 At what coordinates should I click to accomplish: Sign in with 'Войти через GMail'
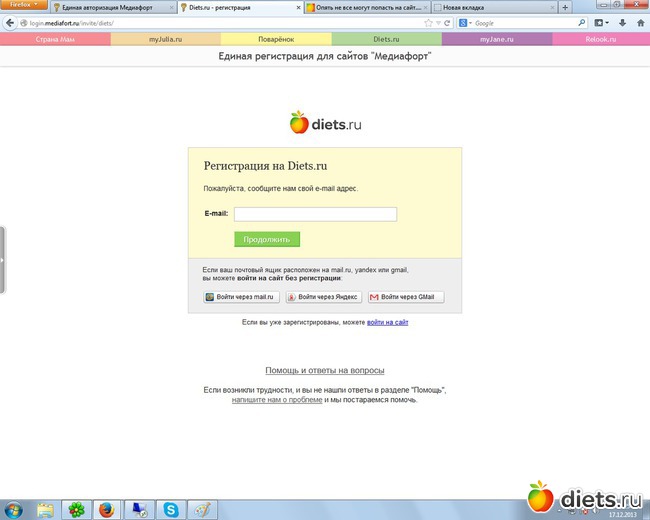pos(406,297)
